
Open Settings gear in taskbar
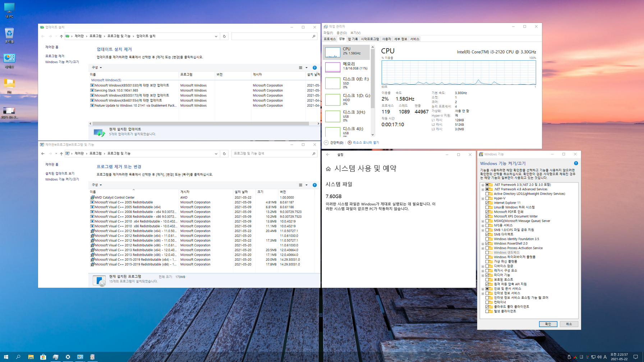(68, 357)
